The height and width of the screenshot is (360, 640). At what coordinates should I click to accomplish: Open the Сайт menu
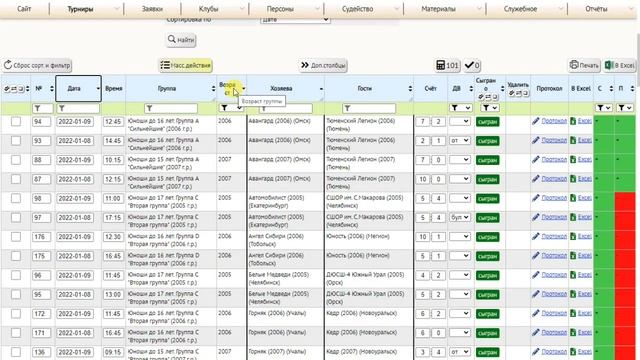(24, 9)
